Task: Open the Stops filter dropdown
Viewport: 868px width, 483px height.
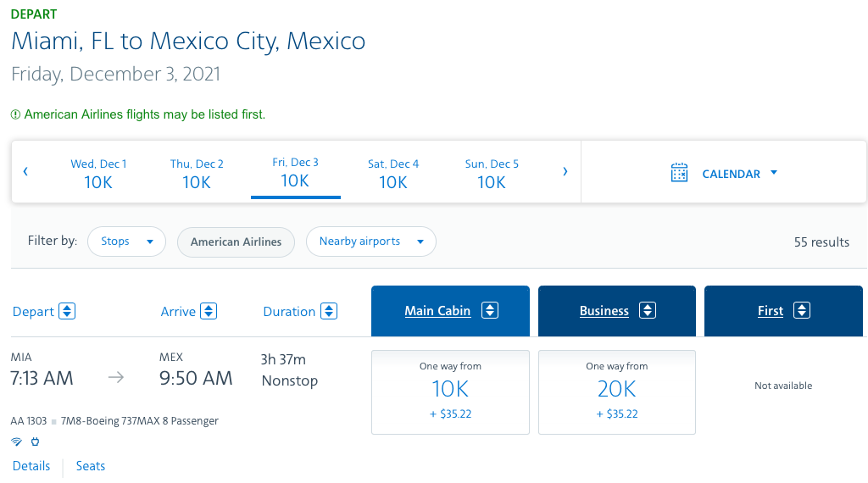Action: pyautogui.click(x=127, y=241)
